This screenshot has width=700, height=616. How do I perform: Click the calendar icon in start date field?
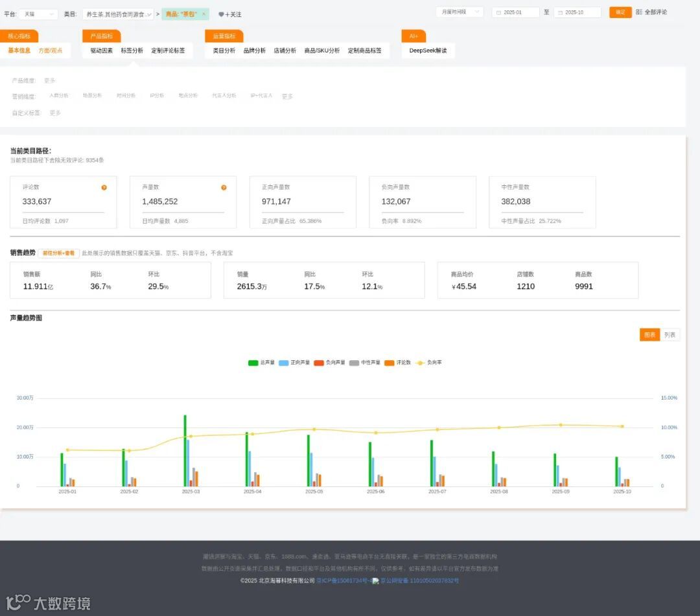498,12
